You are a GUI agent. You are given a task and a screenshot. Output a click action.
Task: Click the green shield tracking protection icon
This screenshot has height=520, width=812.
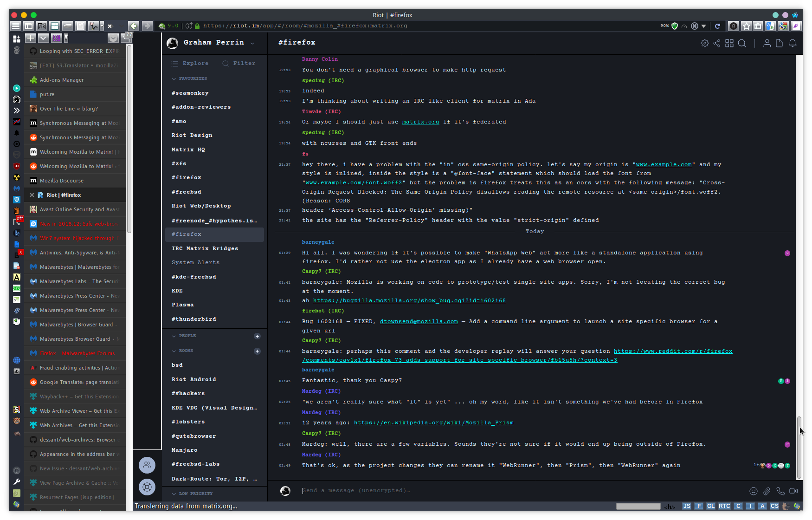675,26
